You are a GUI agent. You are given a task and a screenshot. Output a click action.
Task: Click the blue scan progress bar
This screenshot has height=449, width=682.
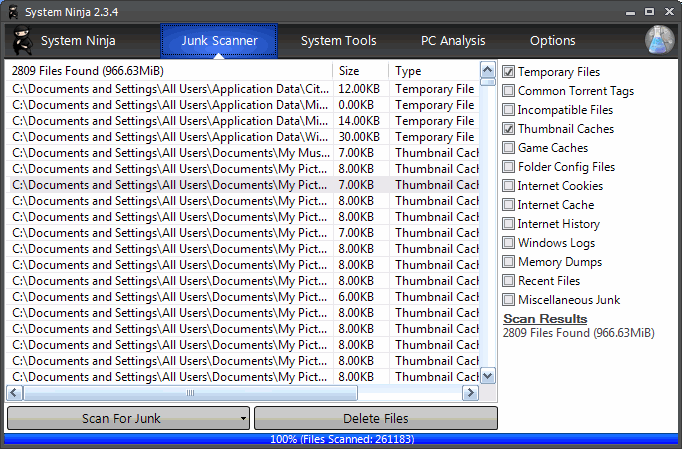tap(340, 439)
